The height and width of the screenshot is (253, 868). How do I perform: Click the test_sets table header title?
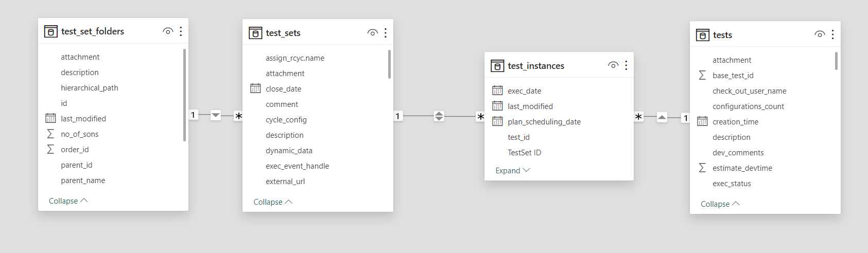click(283, 33)
